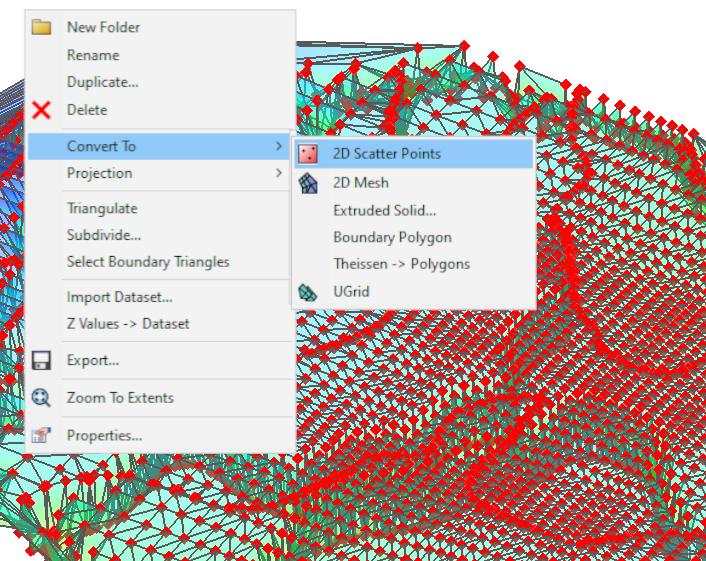Select Rename from context menu
This screenshot has height=561, width=706.
point(93,55)
